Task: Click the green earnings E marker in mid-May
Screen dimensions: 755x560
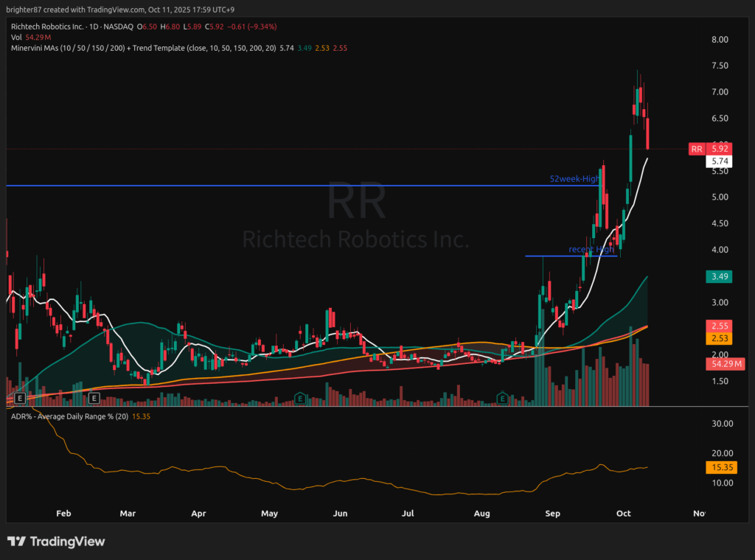Action: [x=300, y=399]
